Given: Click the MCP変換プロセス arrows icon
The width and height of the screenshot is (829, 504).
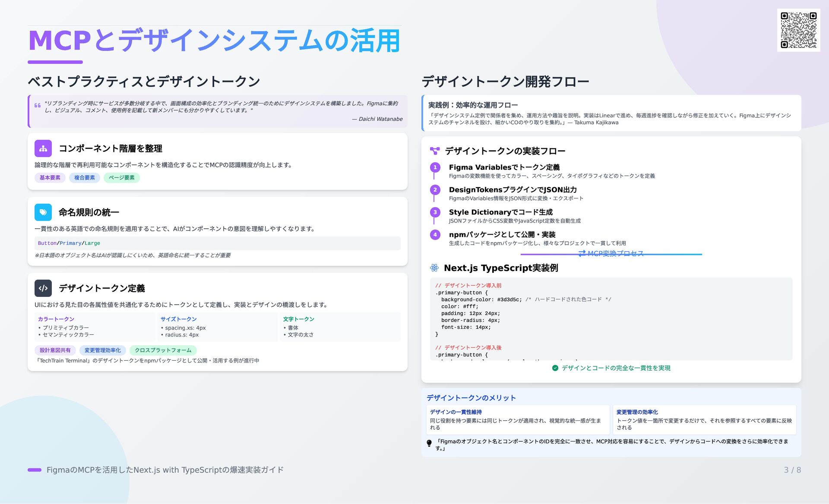Looking at the screenshot, I should (582, 253).
